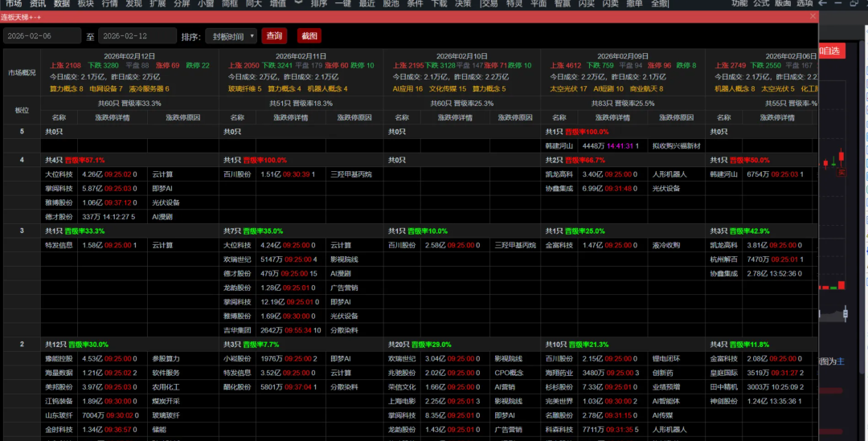Select stock 掌阅科技 in the 4-board row
This screenshot has height=441, width=868.
[x=59, y=189]
